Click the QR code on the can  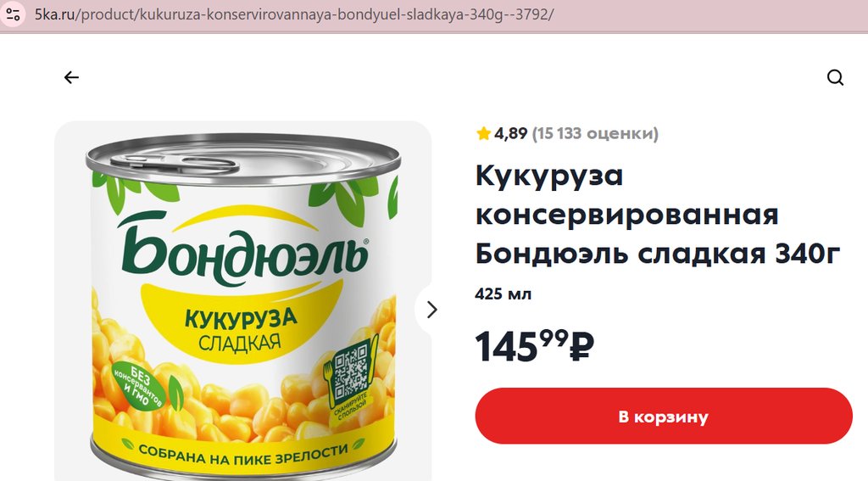[350, 368]
